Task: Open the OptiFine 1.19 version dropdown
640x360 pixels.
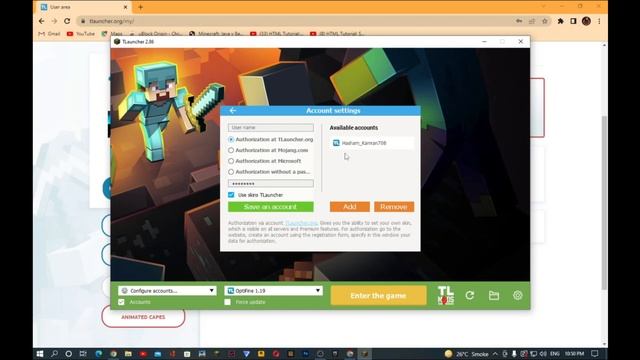Action: (273, 291)
